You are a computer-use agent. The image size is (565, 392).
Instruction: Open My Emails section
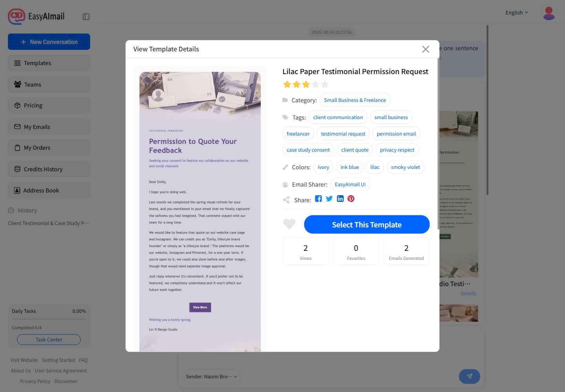[x=49, y=127]
